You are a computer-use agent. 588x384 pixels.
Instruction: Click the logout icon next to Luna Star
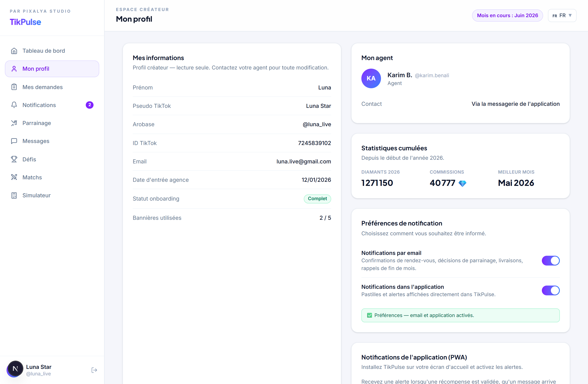click(94, 370)
